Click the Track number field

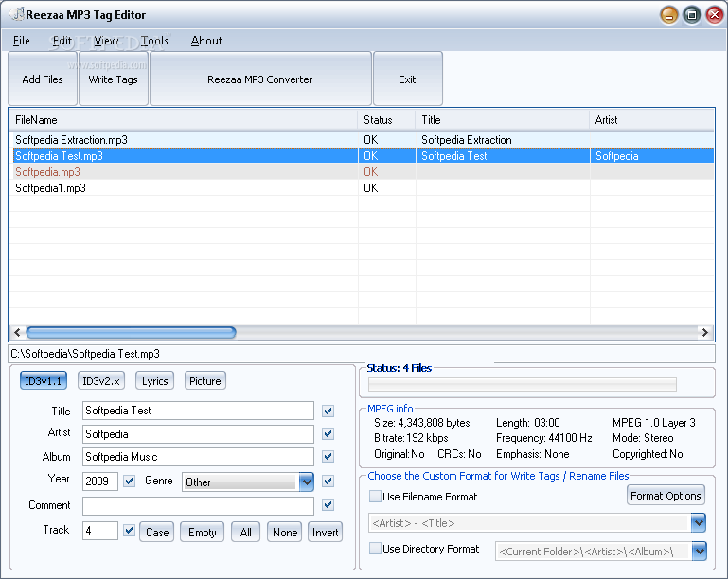pos(100,531)
